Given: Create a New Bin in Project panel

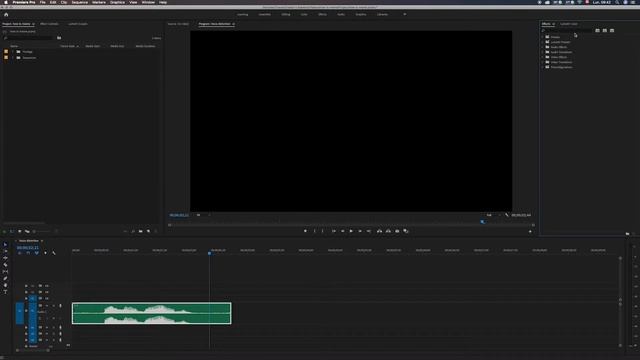Looking at the screenshot, I should (140, 231).
